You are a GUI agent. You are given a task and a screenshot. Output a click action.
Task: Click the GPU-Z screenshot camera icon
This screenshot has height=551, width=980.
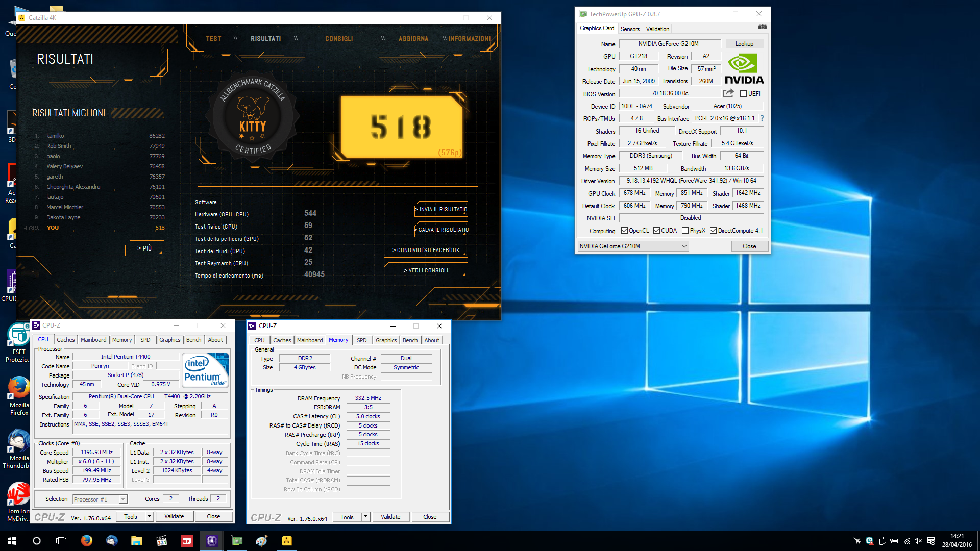762,27
